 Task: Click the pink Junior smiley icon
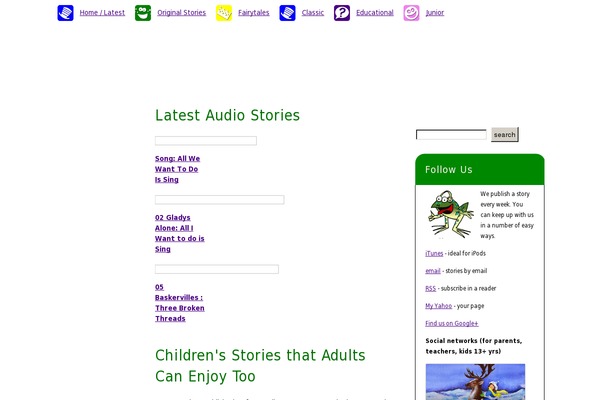pyautogui.click(x=411, y=13)
